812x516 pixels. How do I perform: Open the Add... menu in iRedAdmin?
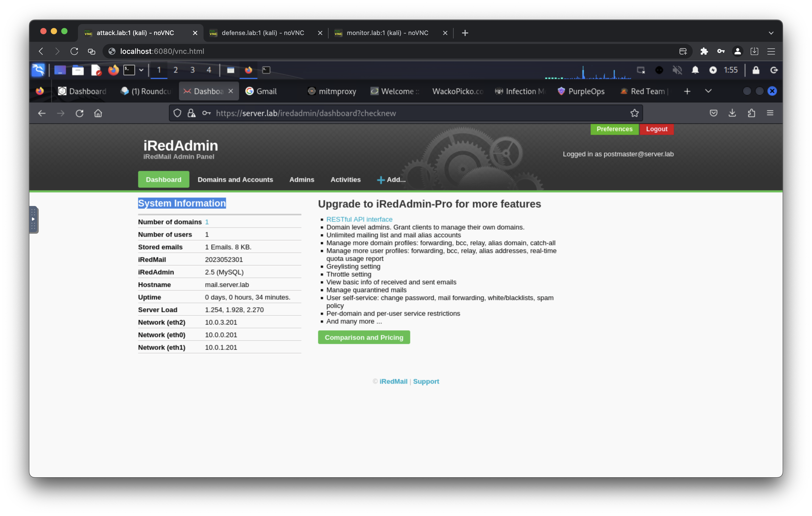pos(391,180)
